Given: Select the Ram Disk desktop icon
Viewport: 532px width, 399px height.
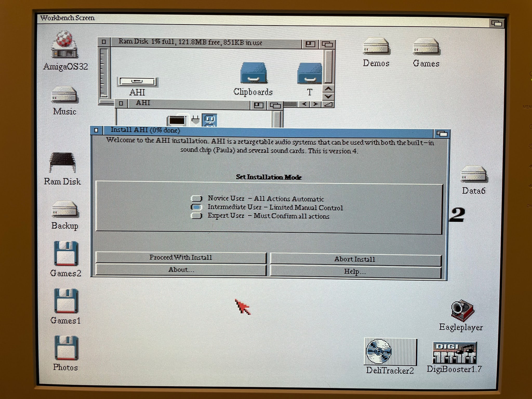Looking at the screenshot, I should pyautogui.click(x=63, y=162).
